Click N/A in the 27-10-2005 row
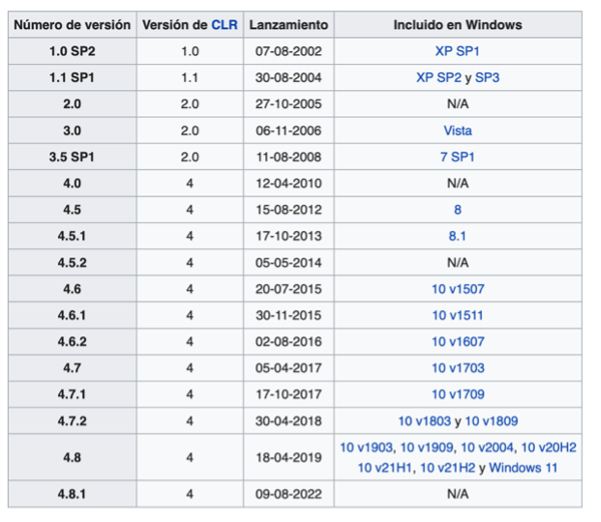The height and width of the screenshot is (522, 601). 458,104
